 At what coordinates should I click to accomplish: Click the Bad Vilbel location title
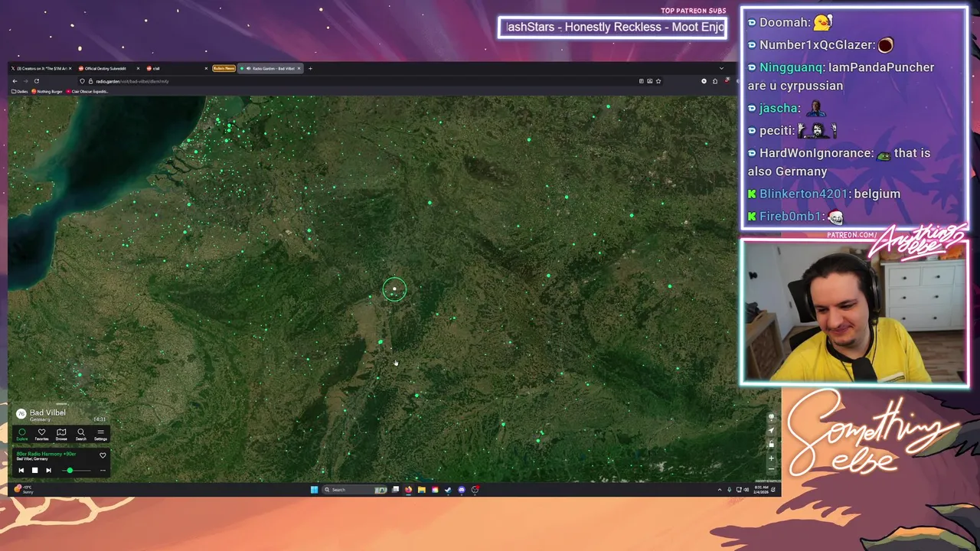coord(47,412)
